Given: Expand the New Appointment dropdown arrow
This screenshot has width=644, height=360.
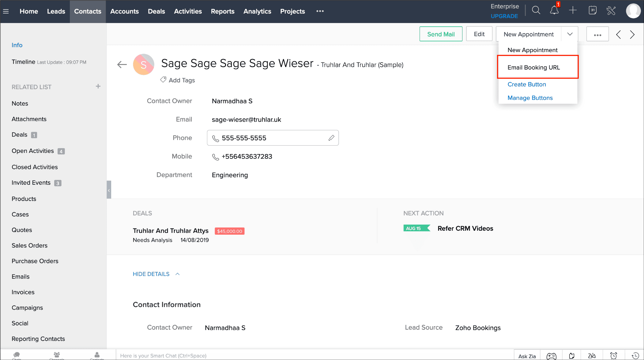Looking at the screenshot, I should [x=570, y=34].
